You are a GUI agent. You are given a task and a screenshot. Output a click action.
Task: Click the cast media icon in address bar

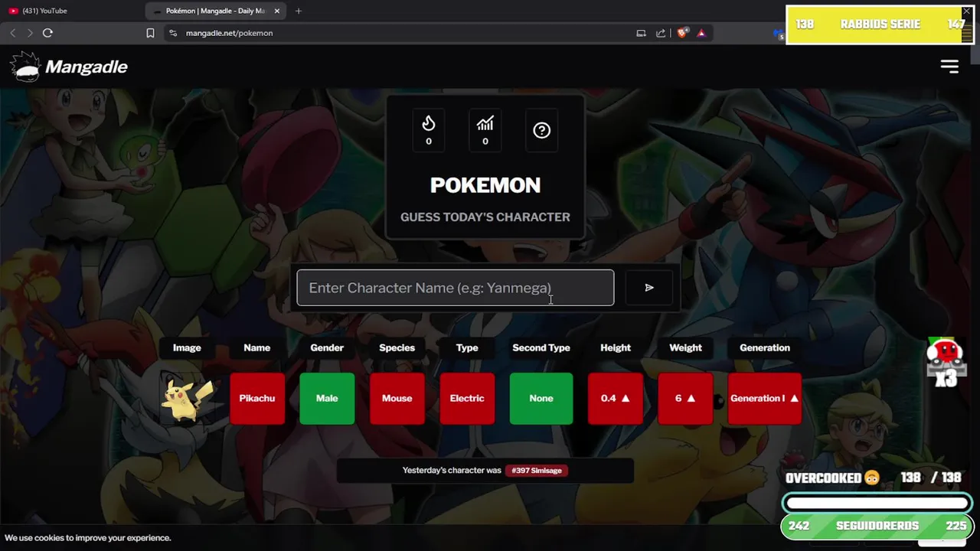[641, 33]
